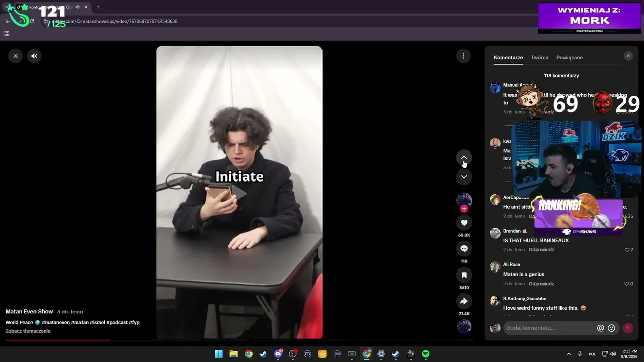Switch to the Komentarze tab
This screenshot has width=644, height=362.
coord(508,58)
